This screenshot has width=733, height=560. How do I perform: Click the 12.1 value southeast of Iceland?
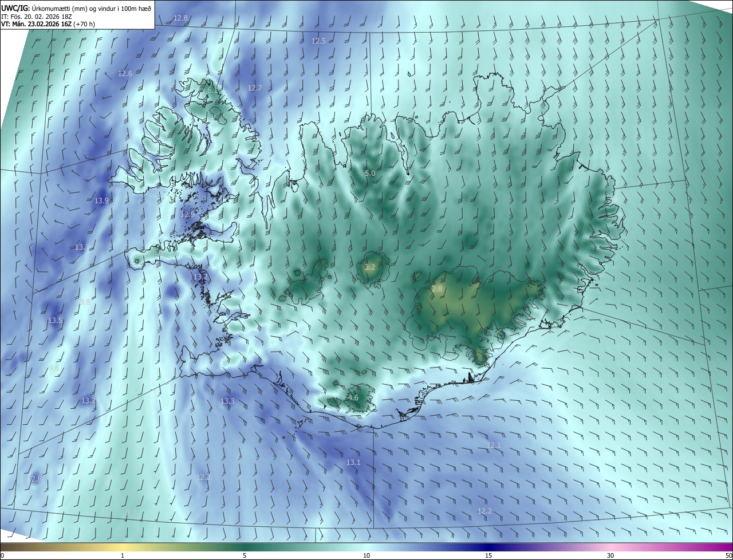pos(494,445)
